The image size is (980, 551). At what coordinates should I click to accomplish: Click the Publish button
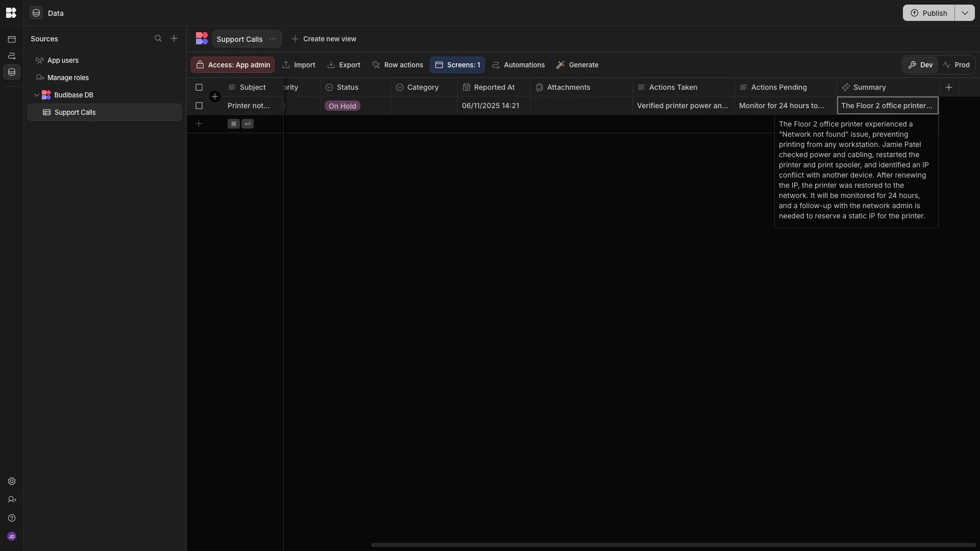929,13
